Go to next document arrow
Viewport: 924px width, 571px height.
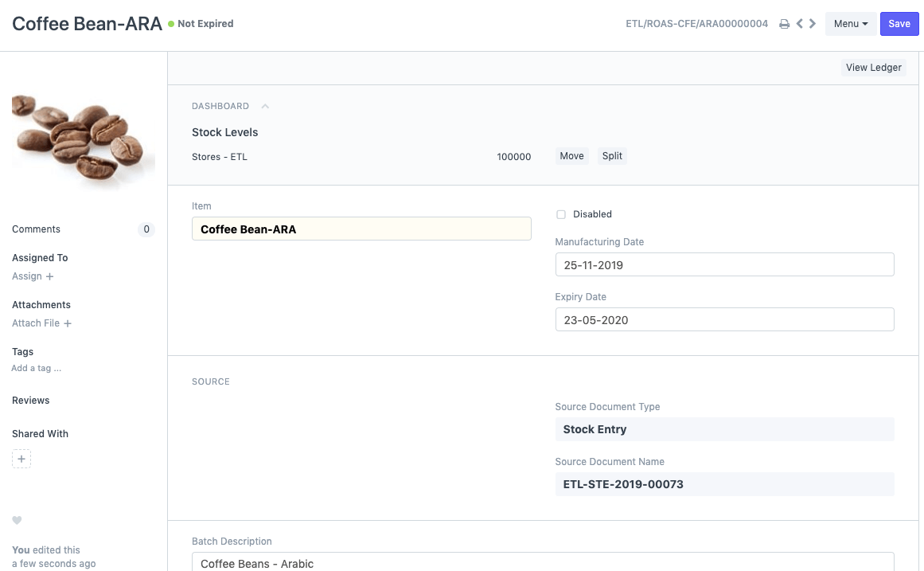813,24
